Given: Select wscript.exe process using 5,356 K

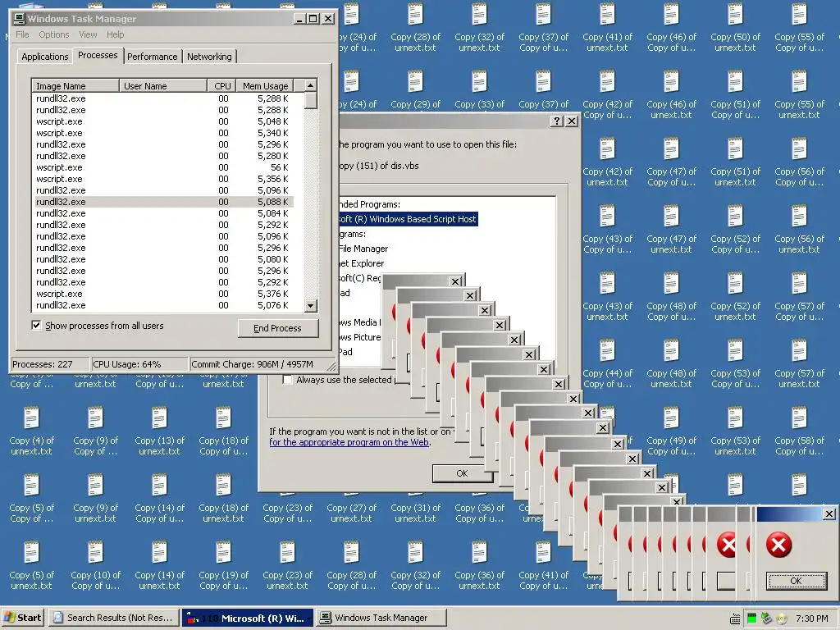Looking at the screenshot, I should coord(163,179).
